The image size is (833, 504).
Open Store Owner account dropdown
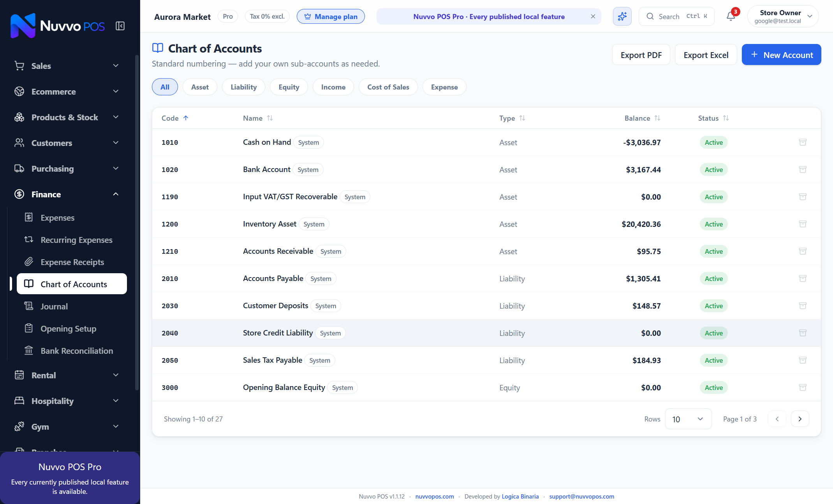point(783,16)
